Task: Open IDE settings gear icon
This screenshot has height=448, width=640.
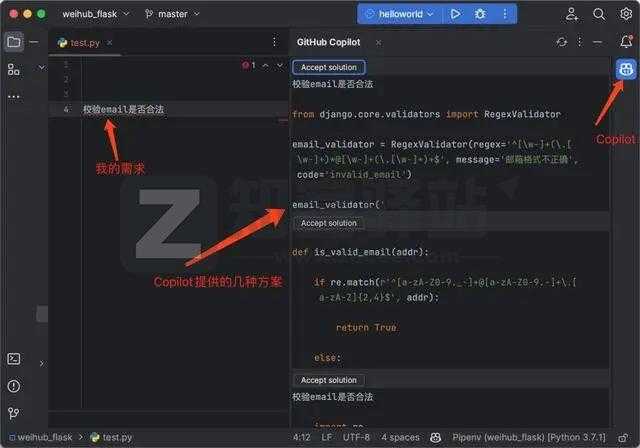Action: tap(626, 14)
